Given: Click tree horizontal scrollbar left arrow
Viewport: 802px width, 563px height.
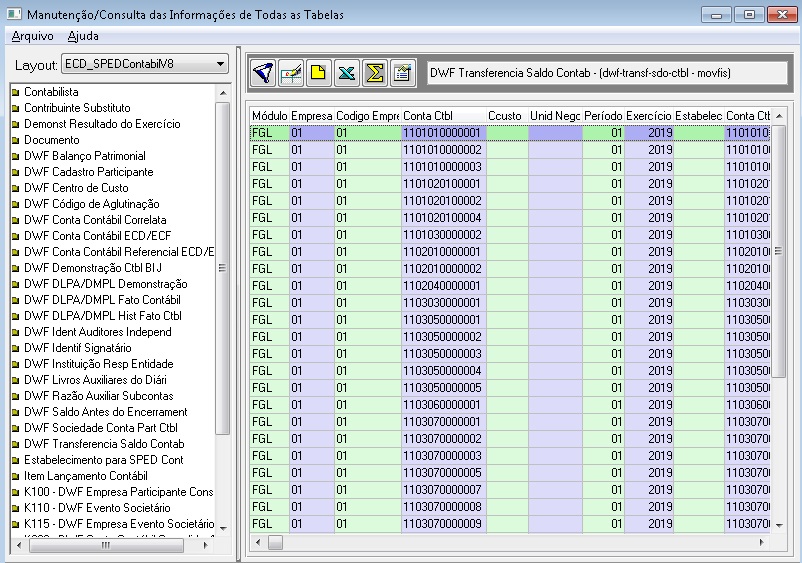Looking at the screenshot, I should pos(19,546).
